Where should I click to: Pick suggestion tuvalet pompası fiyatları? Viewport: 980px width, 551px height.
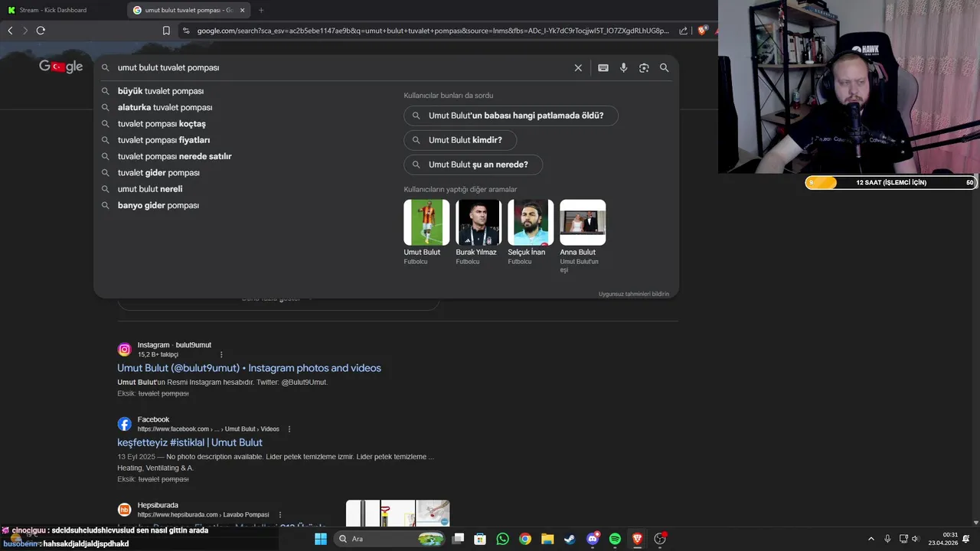point(164,140)
